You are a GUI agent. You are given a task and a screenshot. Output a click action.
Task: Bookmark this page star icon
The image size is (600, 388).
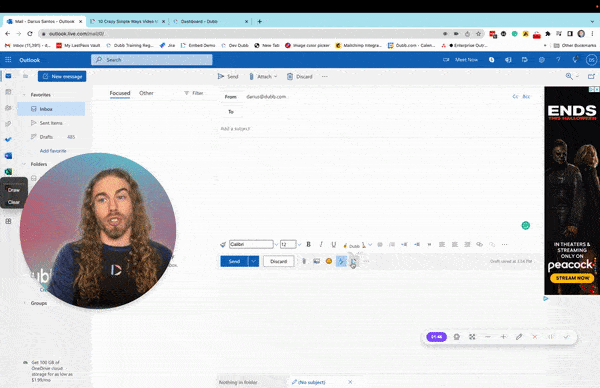click(478, 34)
